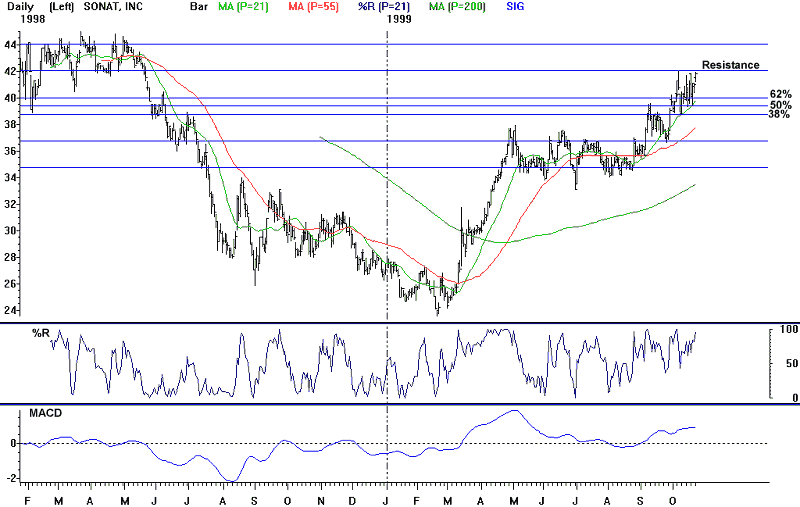The image size is (800, 507).
Task: Click the '24' price axis value
Action: pos(10,310)
